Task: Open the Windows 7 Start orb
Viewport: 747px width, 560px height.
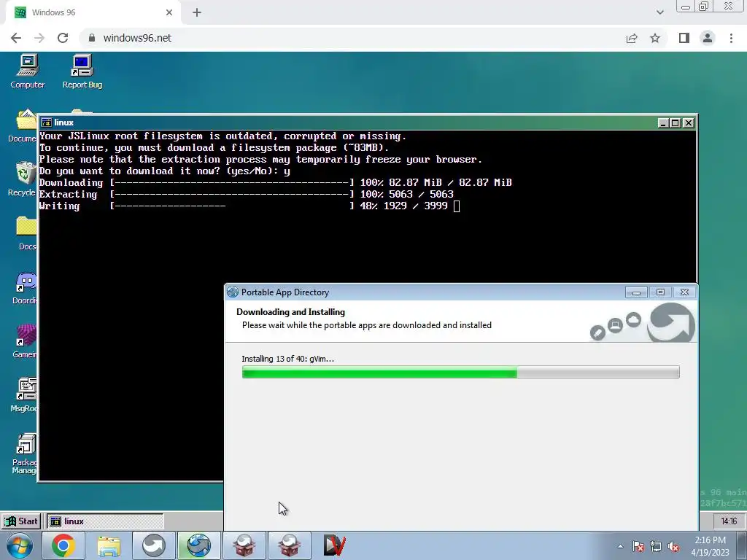Action: (20, 545)
